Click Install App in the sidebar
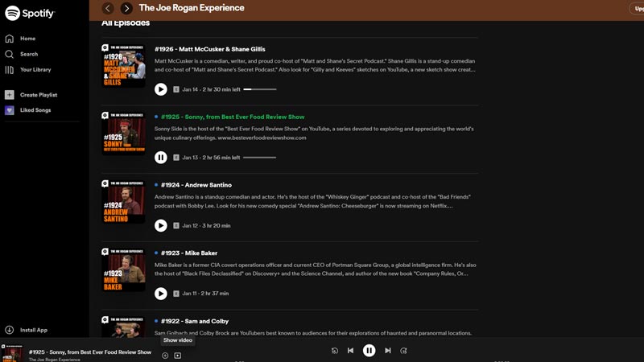The image size is (644, 362). tap(27, 330)
